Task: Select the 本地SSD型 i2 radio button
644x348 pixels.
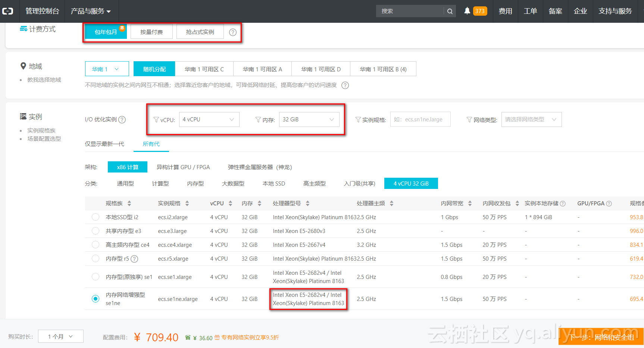Action: tap(96, 217)
